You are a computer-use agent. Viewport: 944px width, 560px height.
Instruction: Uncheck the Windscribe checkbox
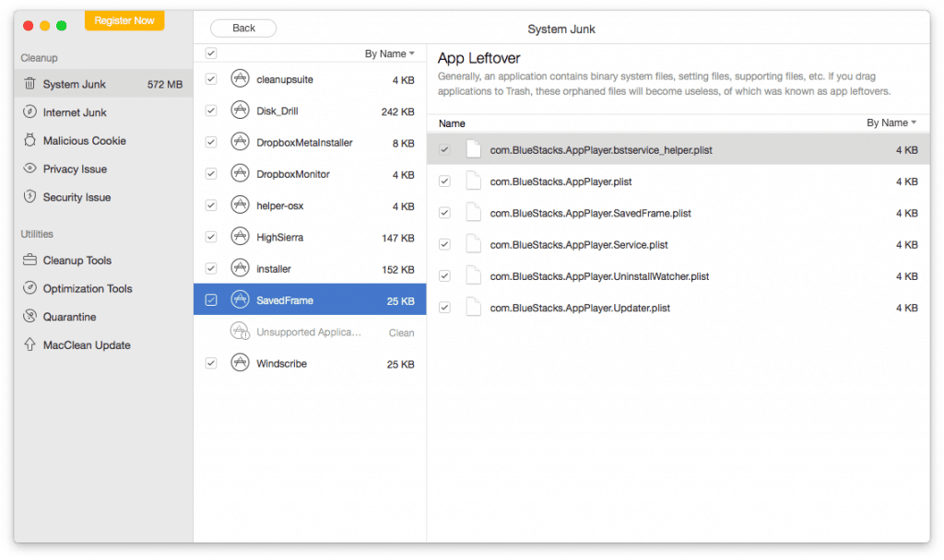(x=211, y=363)
